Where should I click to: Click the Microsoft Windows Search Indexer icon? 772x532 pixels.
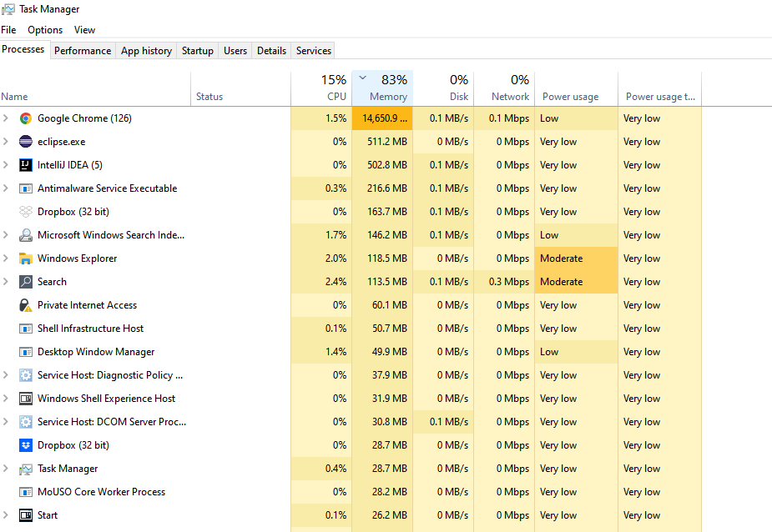coord(25,235)
